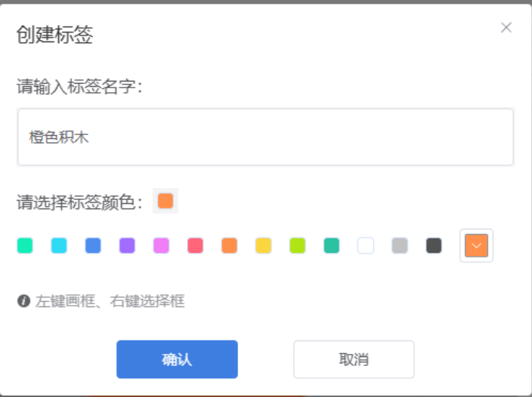Pick the teal color swatch
Screen dimensions: 532x397
pyautogui.click(x=331, y=245)
